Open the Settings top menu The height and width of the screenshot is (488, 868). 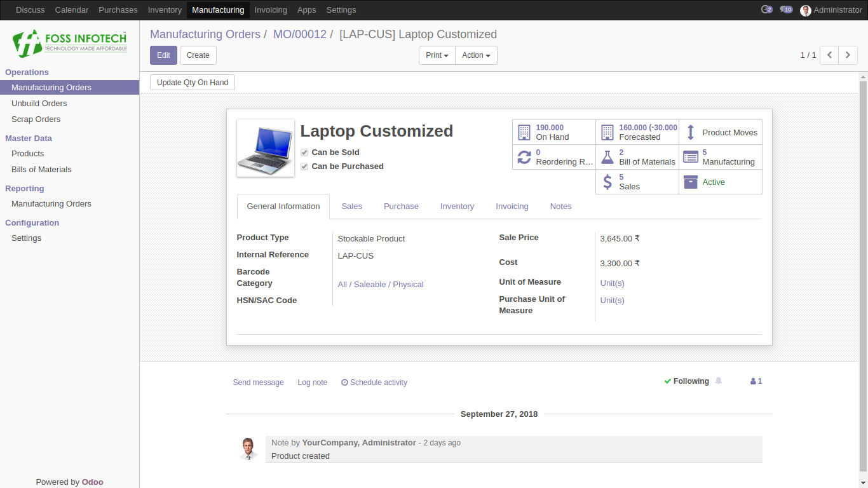(x=341, y=10)
